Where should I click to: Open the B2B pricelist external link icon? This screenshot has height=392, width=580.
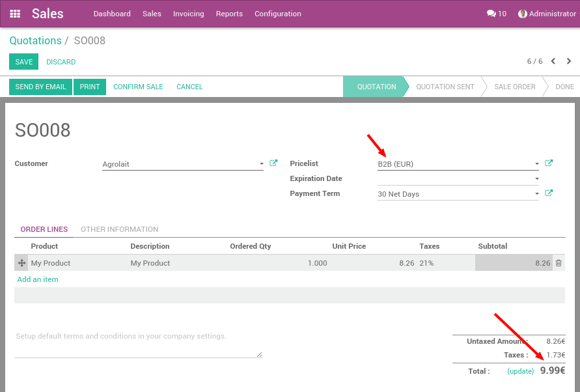coord(549,163)
